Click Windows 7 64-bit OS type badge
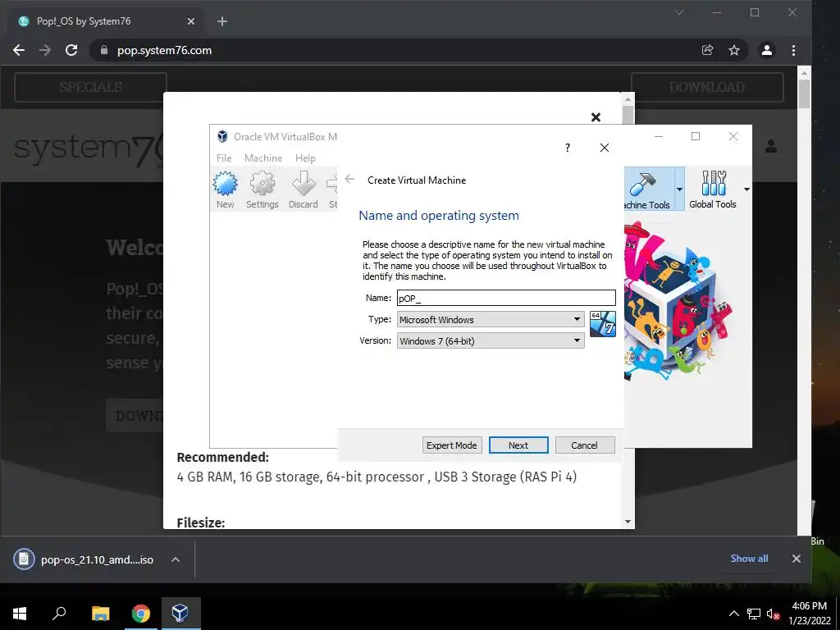This screenshot has width=840, height=630. (x=603, y=324)
